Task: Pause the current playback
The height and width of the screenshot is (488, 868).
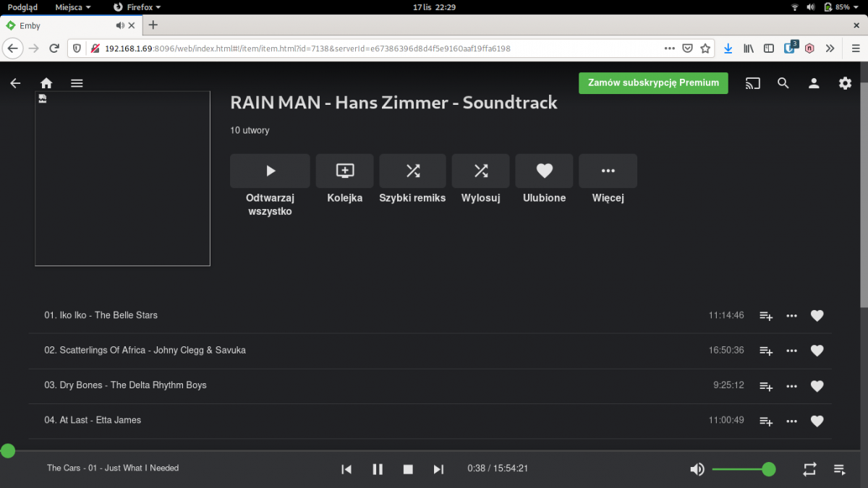Action: (378, 469)
